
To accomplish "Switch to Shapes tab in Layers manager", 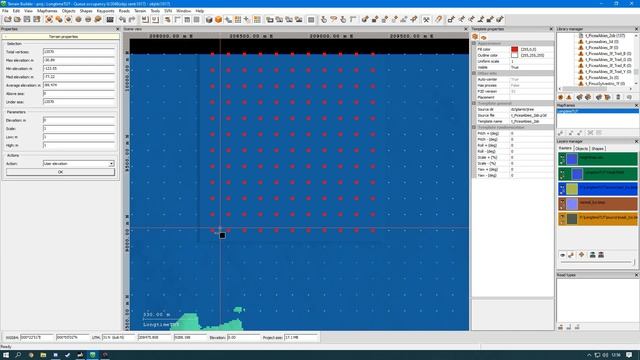I will click(x=598, y=149).
